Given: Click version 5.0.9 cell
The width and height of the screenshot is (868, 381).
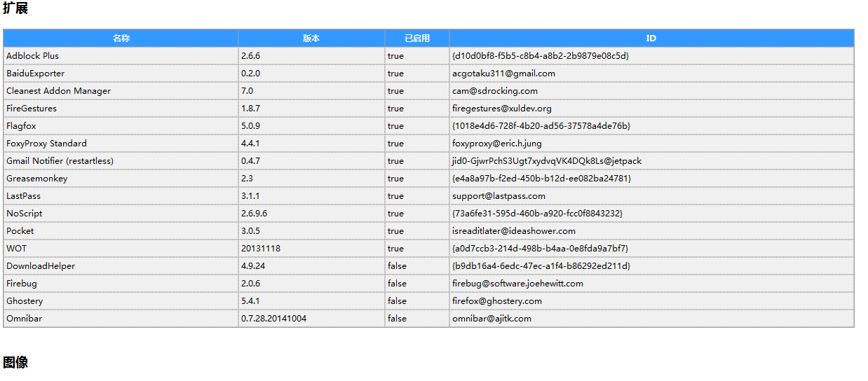Looking at the screenshot, I should pyautogui.click(x=311, y=126).
